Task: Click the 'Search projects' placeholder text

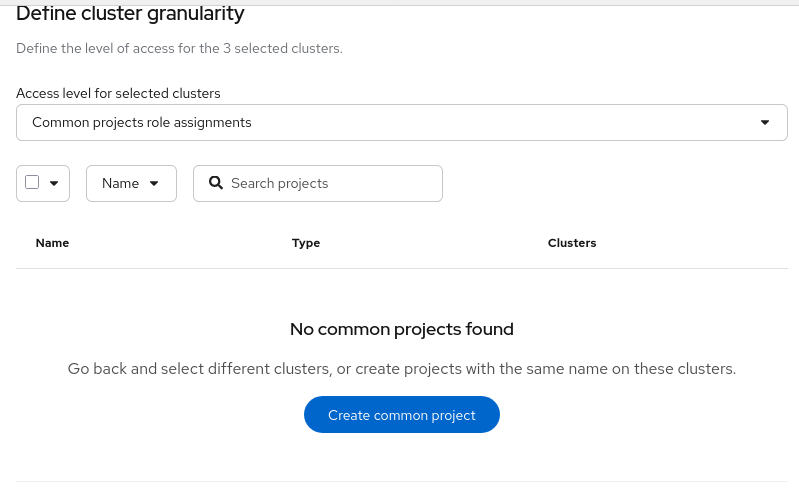Action: [280, 183]
